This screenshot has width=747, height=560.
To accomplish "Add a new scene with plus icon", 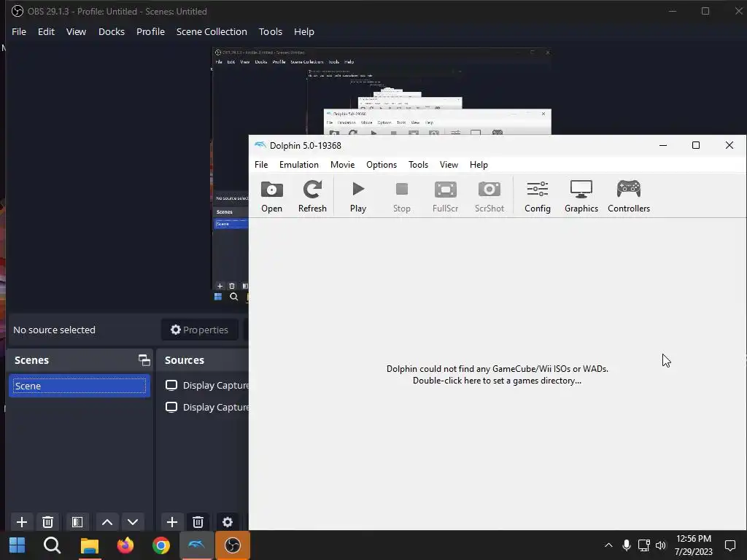I will point(21,522).
